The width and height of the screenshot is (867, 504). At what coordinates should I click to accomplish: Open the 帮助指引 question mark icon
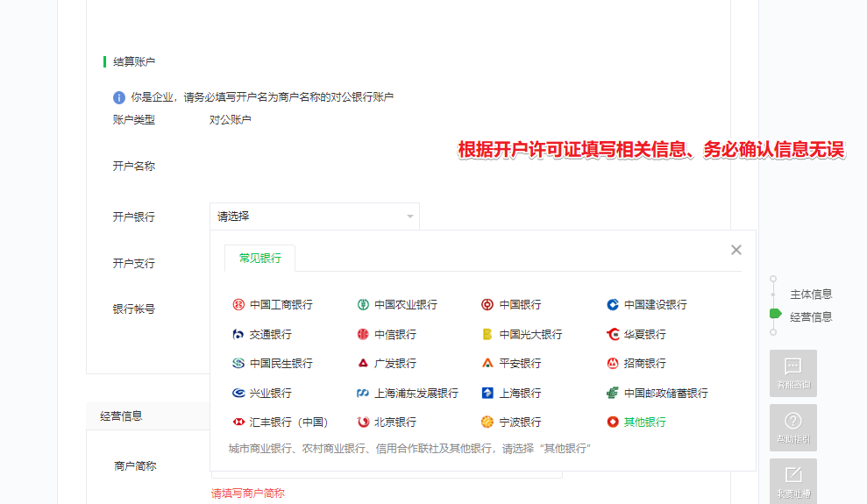(792, 421)
